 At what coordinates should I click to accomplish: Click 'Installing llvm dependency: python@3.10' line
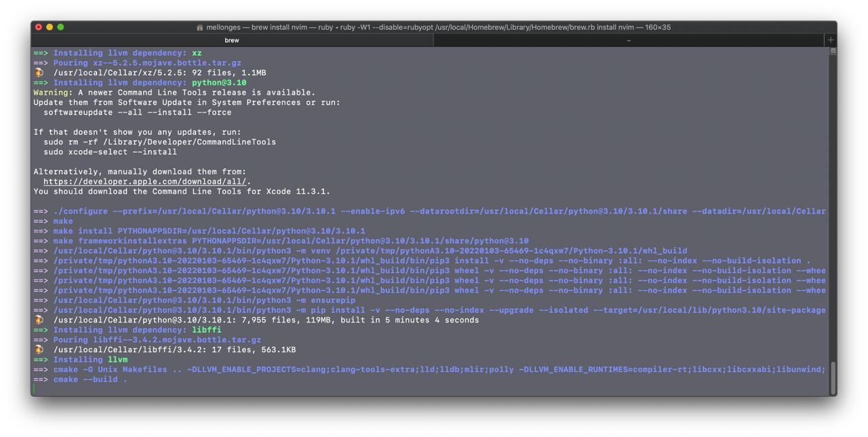click(150, 83)
